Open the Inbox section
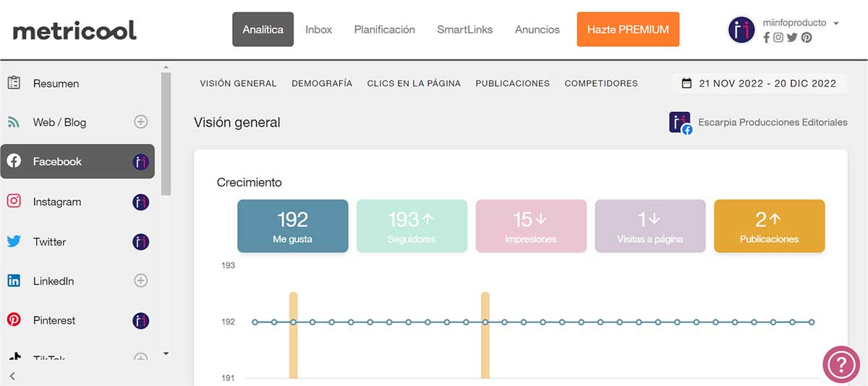The image size is (868, 386). coord(319,30)
